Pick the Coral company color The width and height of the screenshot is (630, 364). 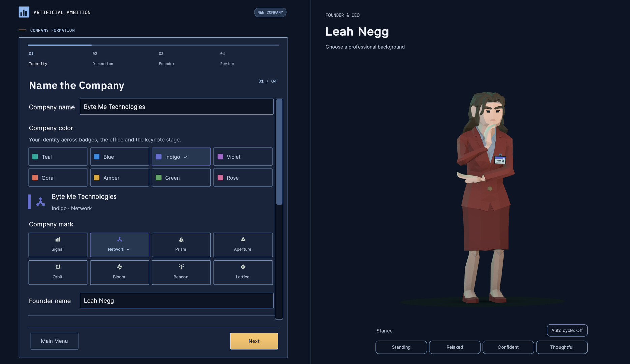[x=58, y=178]
